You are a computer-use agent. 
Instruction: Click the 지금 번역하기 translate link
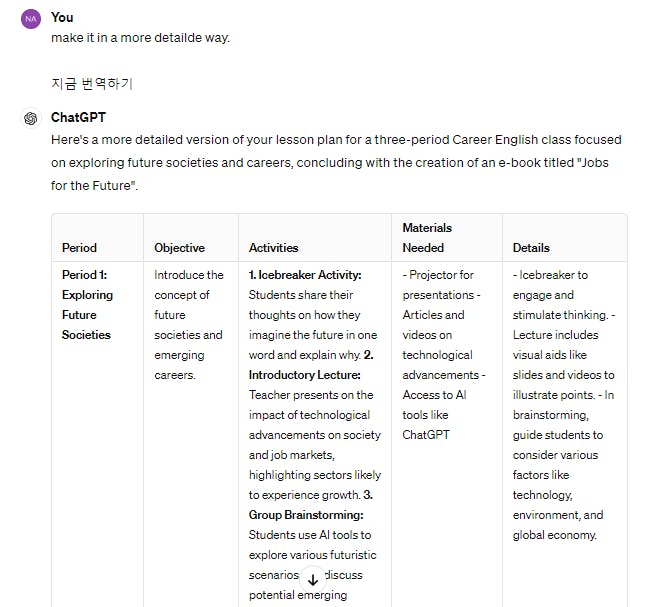tap(92, 83)
